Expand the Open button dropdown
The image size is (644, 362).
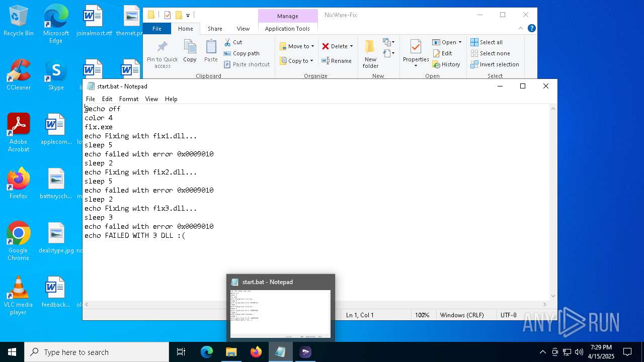[x=460, y=42]
